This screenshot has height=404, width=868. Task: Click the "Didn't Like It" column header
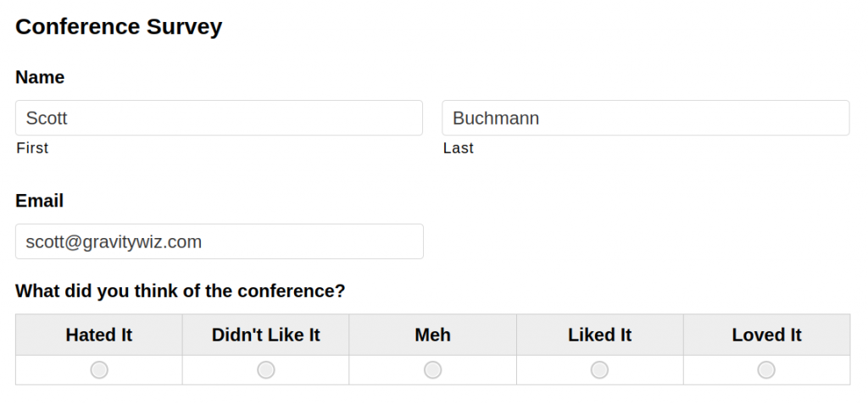[266, 335]
